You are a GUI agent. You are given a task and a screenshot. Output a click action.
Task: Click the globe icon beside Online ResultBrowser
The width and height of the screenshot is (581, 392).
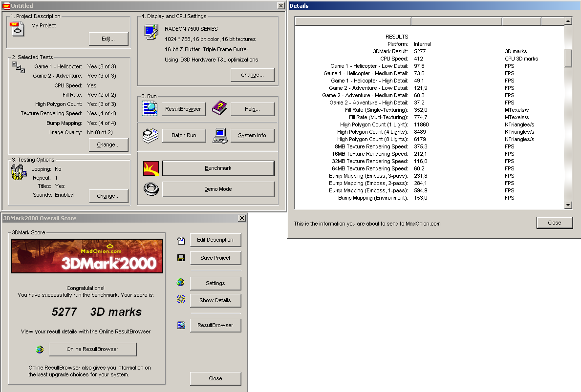coord(40,350)
